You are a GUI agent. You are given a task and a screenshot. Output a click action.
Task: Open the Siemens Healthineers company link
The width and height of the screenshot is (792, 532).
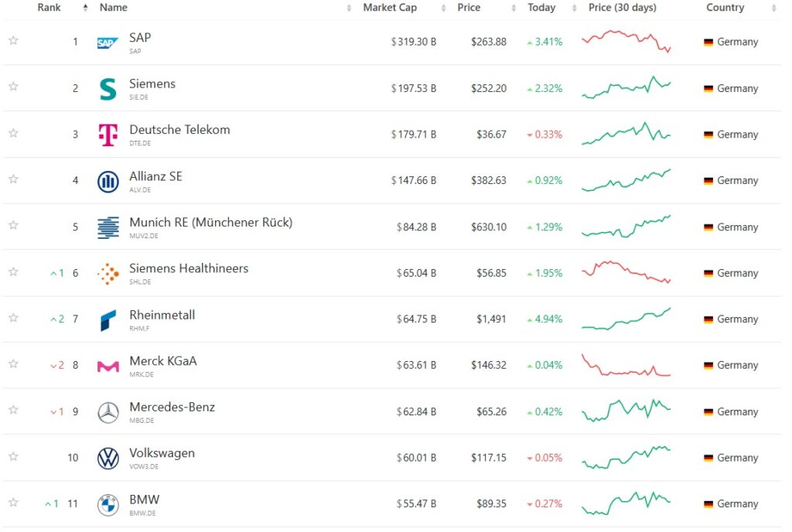[189, 269]
